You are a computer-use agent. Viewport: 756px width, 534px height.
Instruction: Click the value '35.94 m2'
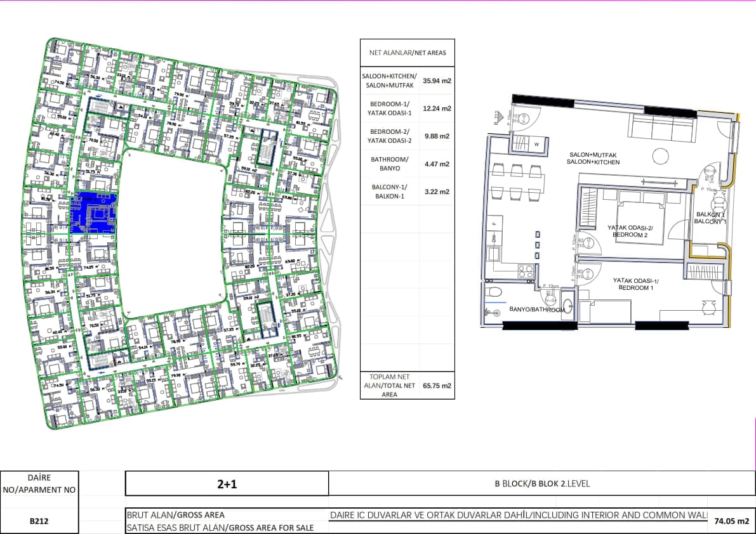[437, 81]
